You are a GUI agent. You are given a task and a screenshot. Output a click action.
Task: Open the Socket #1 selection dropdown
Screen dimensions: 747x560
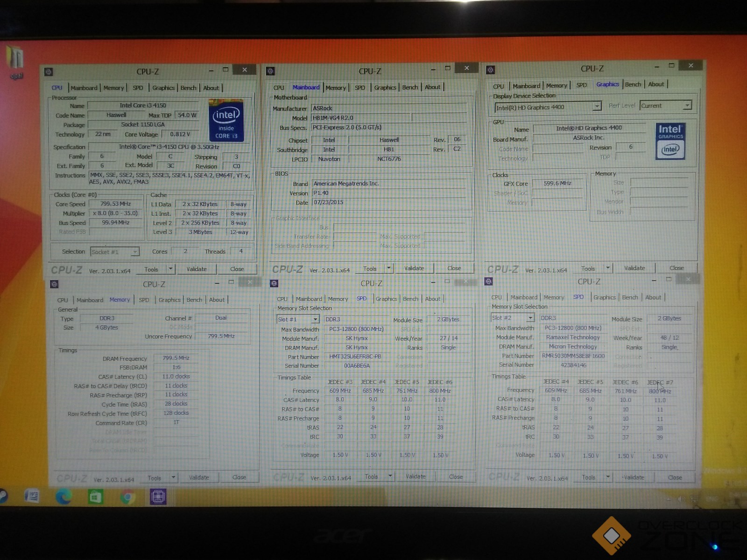(135, 252)
